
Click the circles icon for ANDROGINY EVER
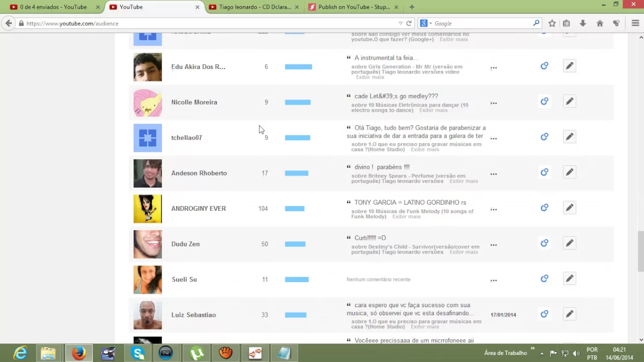click(544, 208)
